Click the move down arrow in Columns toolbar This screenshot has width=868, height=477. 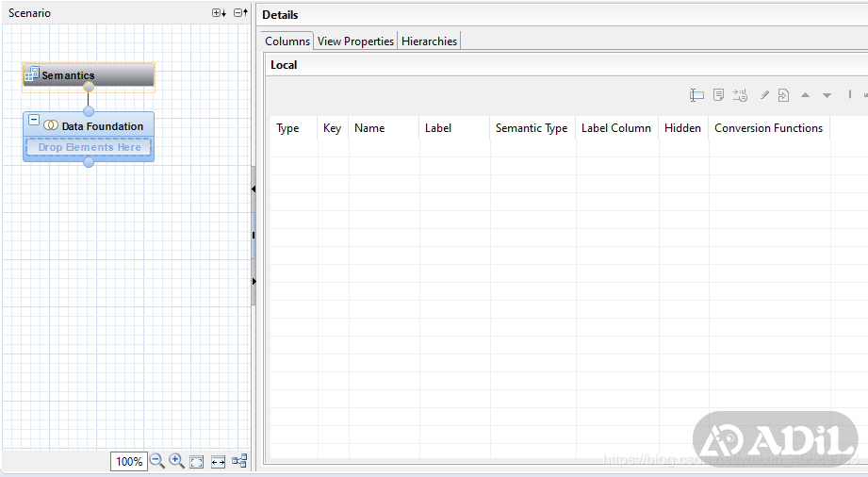827,95
